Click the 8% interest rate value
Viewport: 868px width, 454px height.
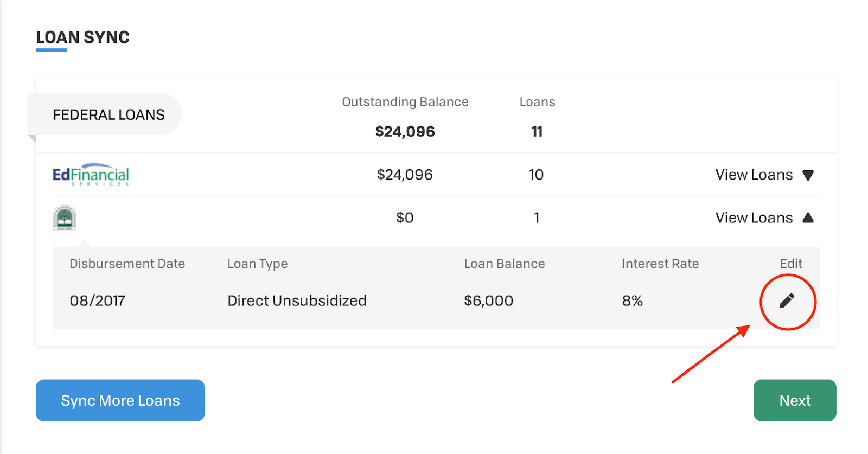(x=632, y=300)
